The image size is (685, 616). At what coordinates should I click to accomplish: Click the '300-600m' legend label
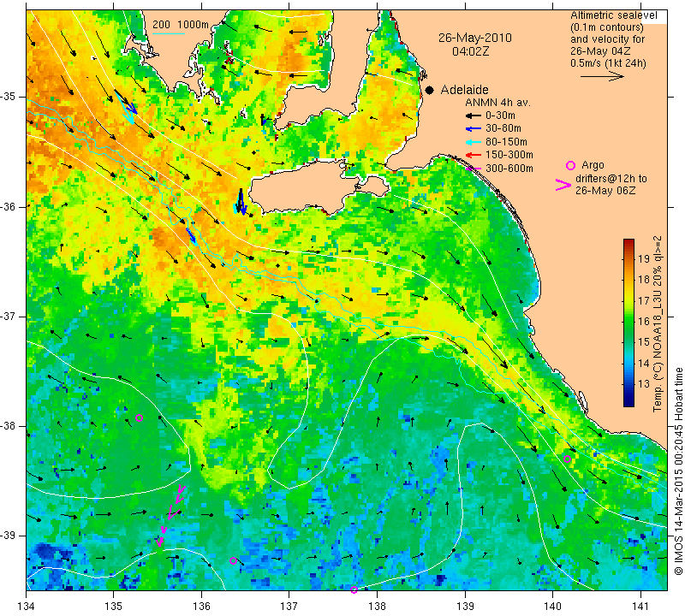coord(509,169)
